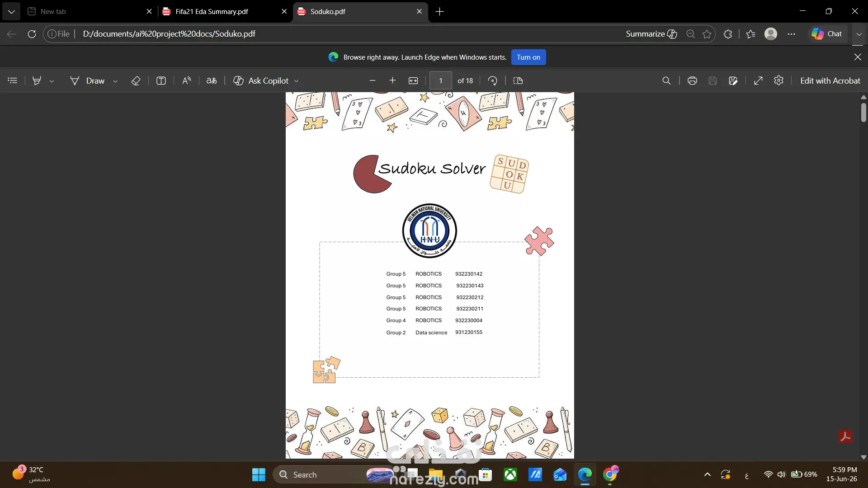The width and height of the screenshot is (868, 488).
Task: Open Settings and more ellipsis menu
Action: point(791,34)
